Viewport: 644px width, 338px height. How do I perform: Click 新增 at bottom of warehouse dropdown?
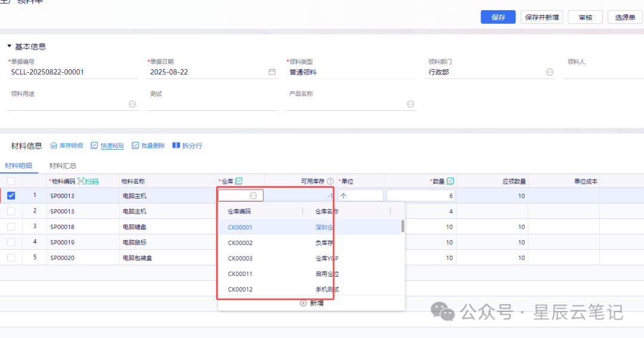(x=312, y=303)
